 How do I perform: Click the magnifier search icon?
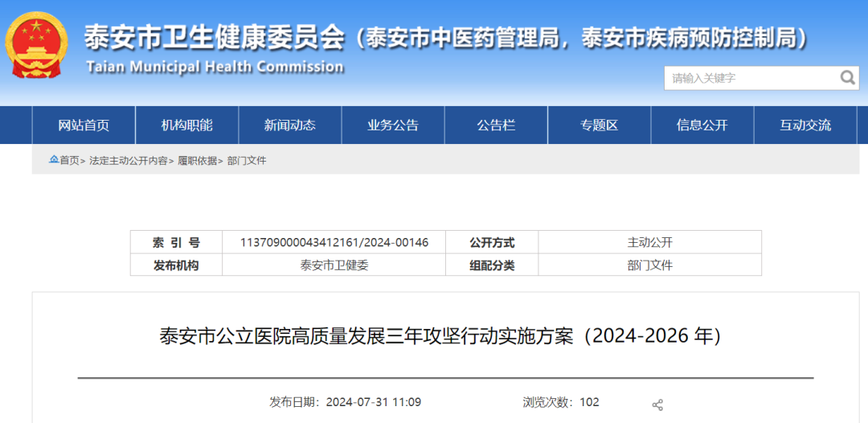click(x=847, y=77)
